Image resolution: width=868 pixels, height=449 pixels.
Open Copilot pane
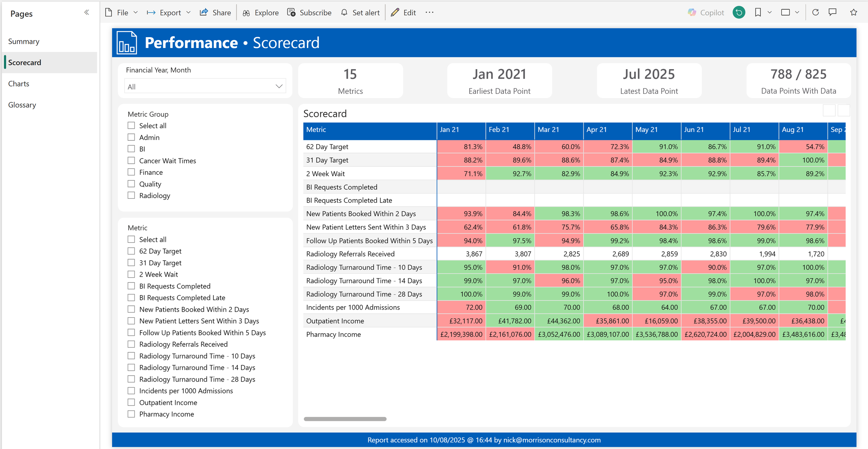tap(706, 13)
